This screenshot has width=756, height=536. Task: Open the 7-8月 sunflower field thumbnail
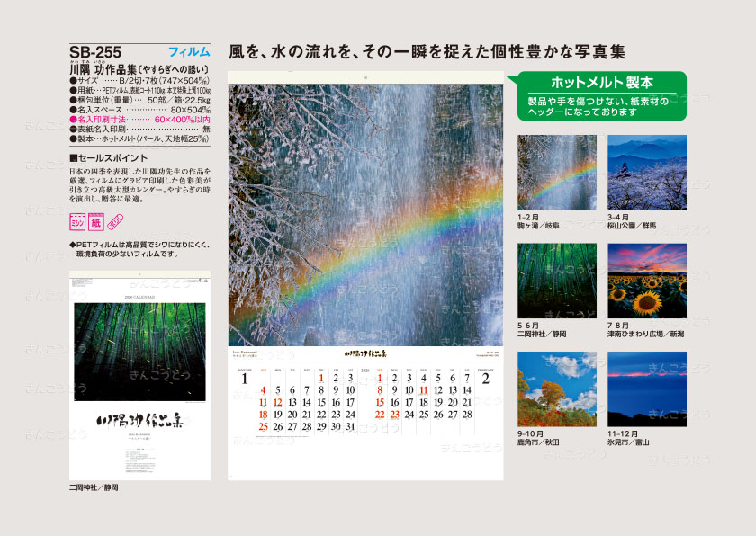(647, 281)
